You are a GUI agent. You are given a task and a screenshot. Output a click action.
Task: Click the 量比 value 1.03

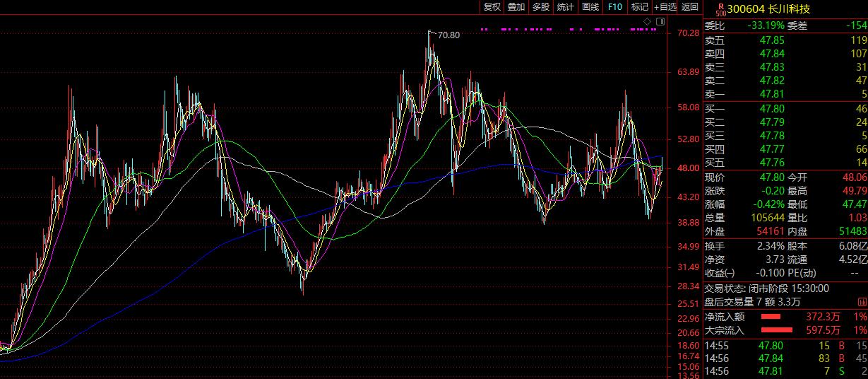coord(857,218)
